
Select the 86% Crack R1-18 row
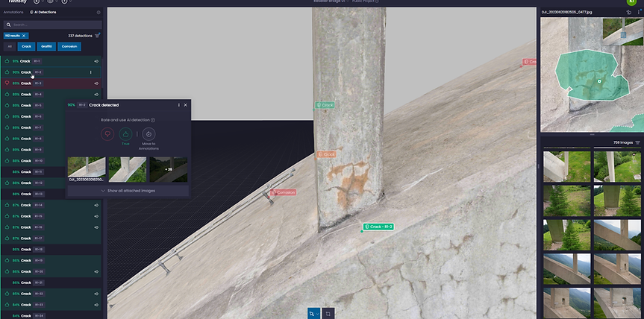pos(51,249)
